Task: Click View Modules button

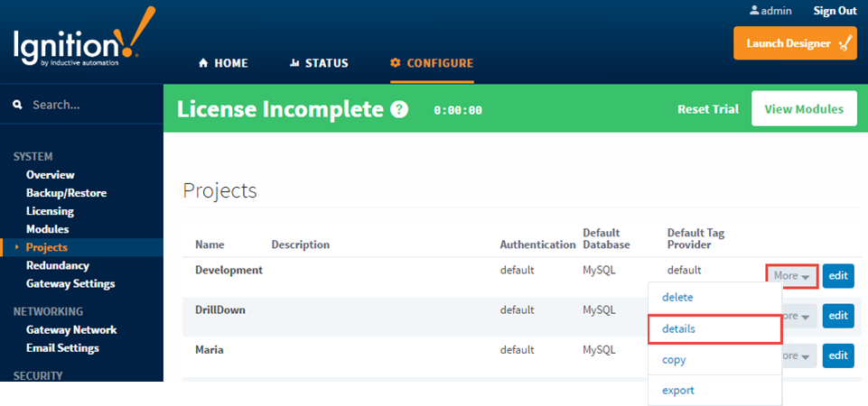Action: click(804, 109)
